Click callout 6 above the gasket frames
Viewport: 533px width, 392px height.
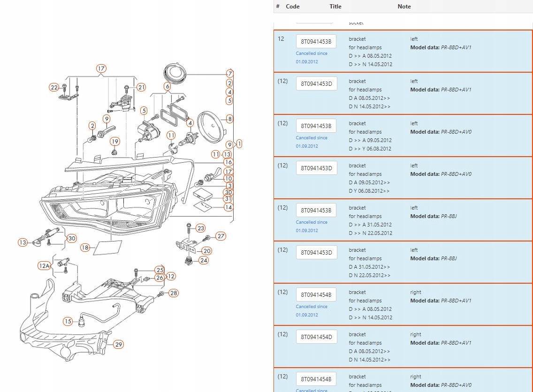pos(167,86)
